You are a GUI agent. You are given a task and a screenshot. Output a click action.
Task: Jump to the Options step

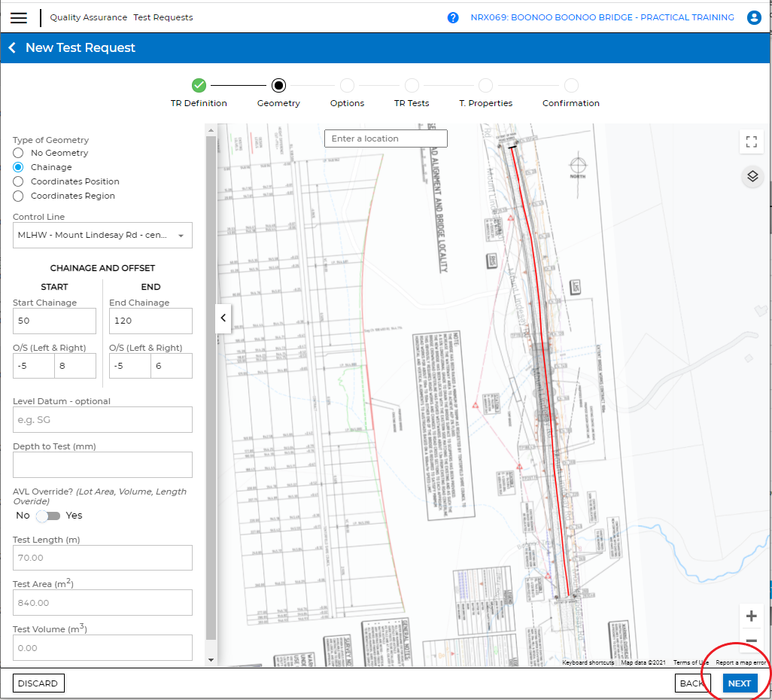click(347, 86)
